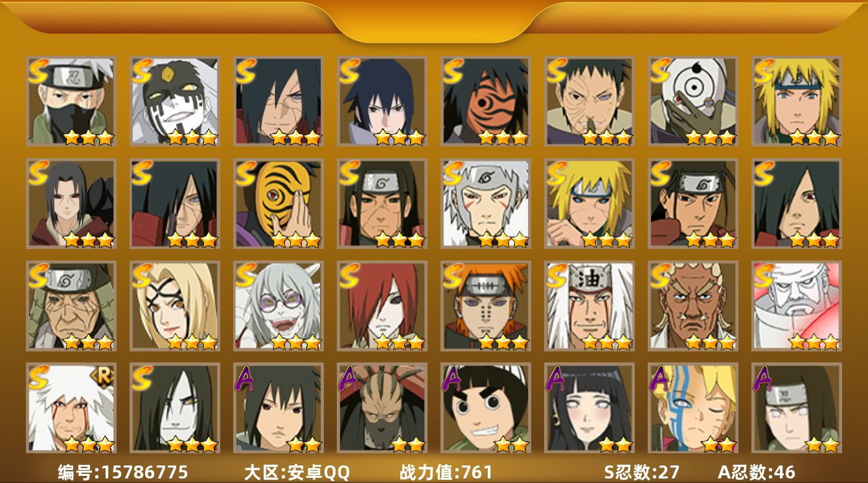Click the account number 15786775 text
Image resolution: width=868 pixels, height=483 pixels.
click(144, 472)
